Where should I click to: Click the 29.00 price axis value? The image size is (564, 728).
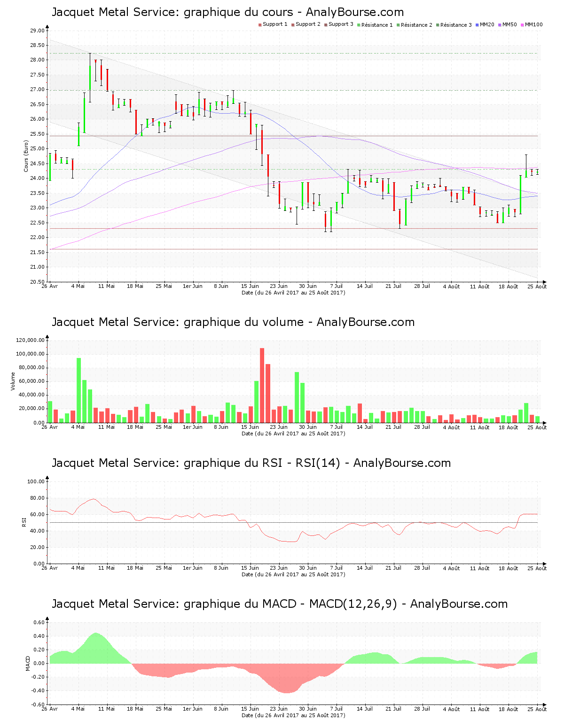point(38,31)
